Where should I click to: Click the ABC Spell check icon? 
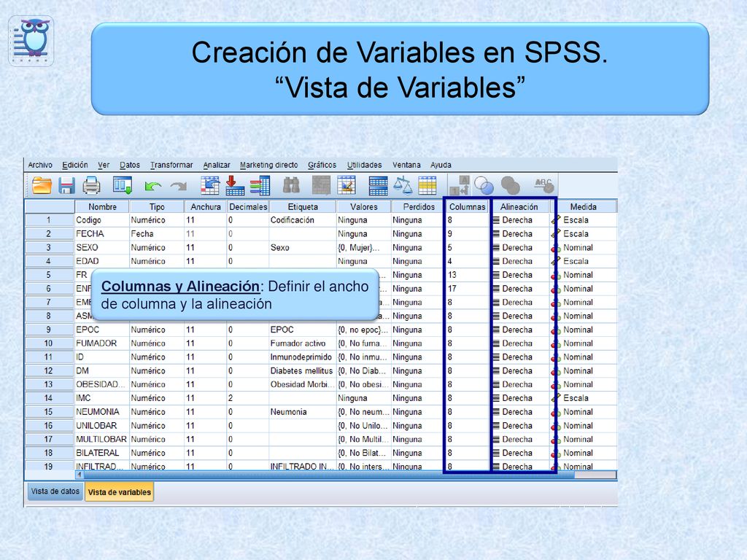tap(544, 185)
